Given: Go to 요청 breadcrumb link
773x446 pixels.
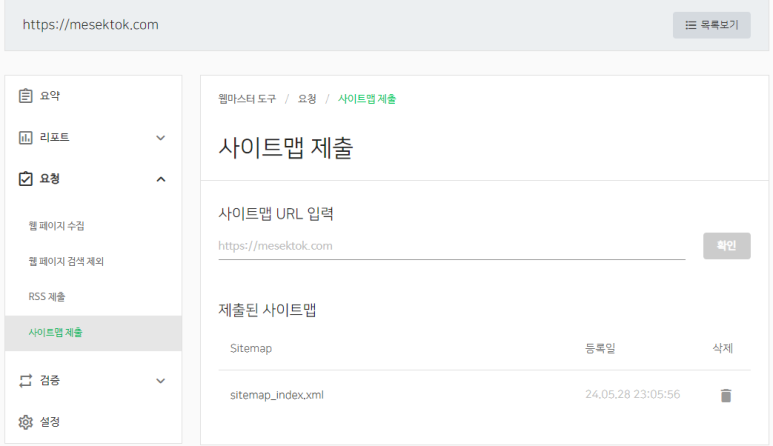Looking at the screenshot, I should point(307,99).
